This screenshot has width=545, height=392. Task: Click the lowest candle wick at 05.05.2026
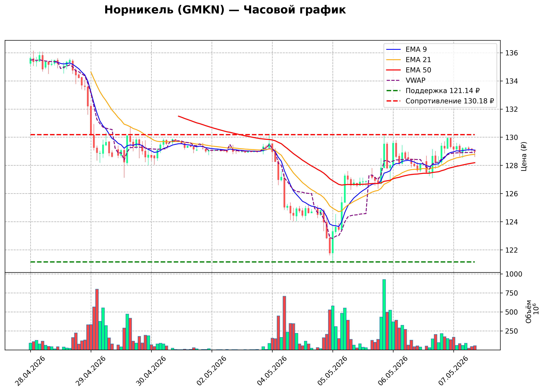(333, 257)
